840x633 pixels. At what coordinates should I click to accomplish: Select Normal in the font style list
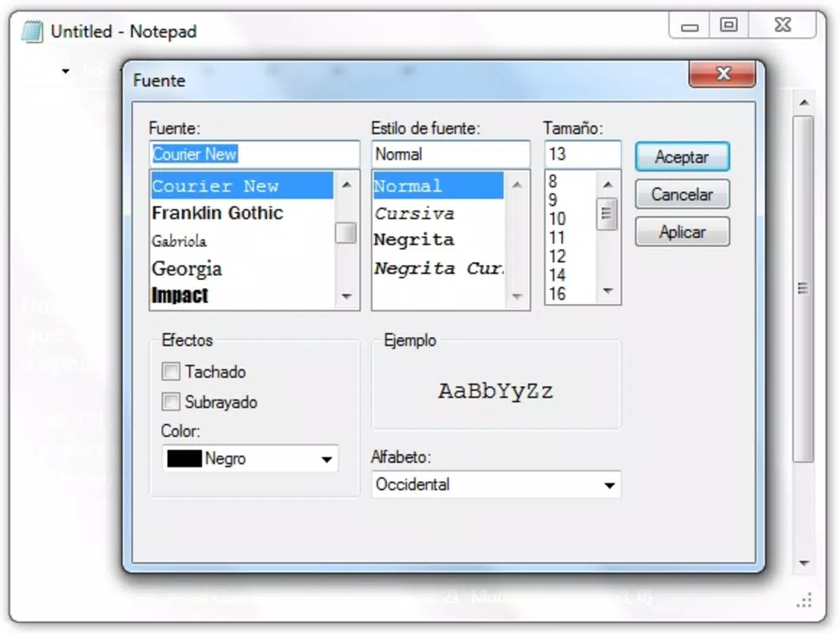(x=439, y=186)
